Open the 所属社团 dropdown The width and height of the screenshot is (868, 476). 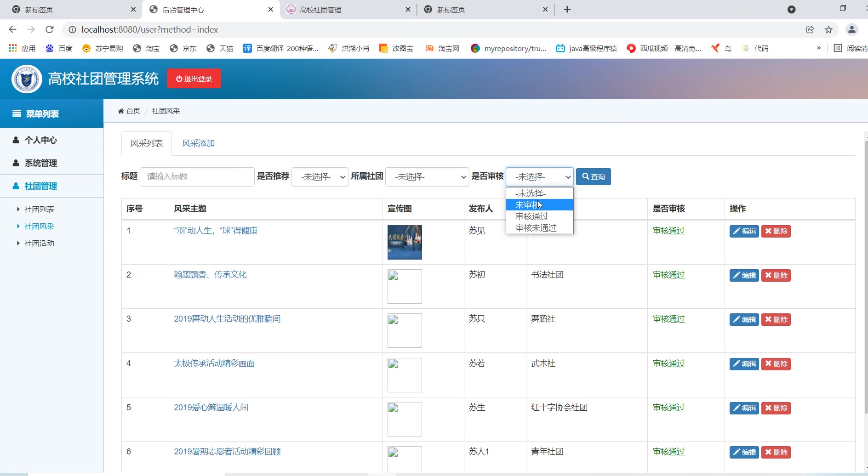pos(427,177)
